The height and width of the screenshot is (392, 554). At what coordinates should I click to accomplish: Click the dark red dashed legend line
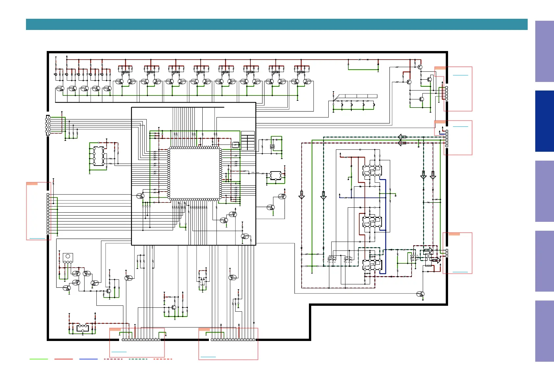click(x=113, y=359)
